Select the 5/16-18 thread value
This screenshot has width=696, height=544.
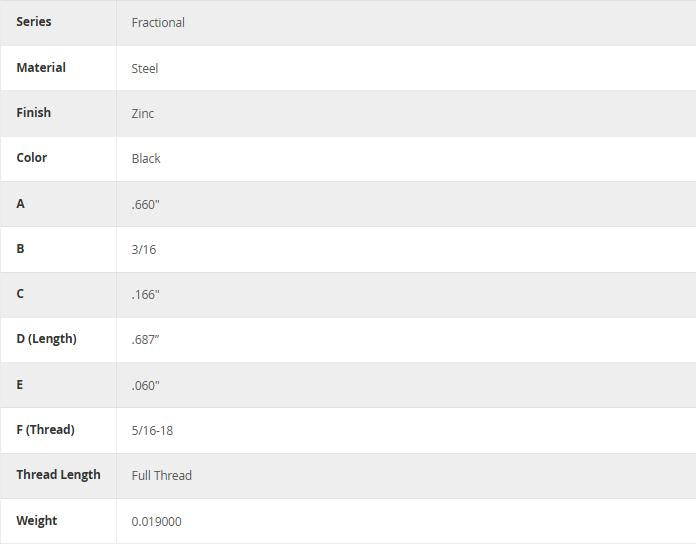152,431
